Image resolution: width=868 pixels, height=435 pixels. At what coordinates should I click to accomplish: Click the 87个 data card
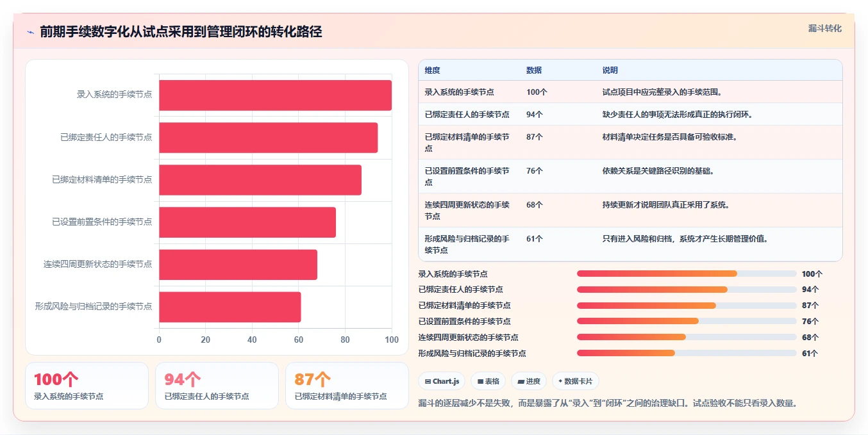pyautogui.click(x=347, y=386)
